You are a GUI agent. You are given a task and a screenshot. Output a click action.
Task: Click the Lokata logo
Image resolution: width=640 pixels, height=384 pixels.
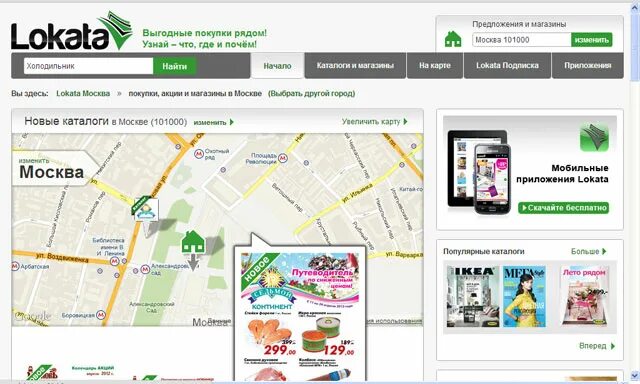(71, 31)
